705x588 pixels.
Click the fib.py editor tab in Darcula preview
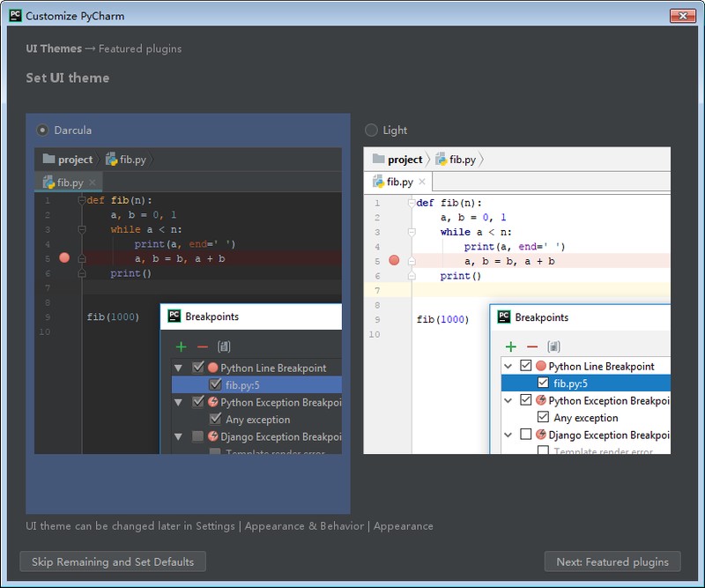tap(69, 182)
